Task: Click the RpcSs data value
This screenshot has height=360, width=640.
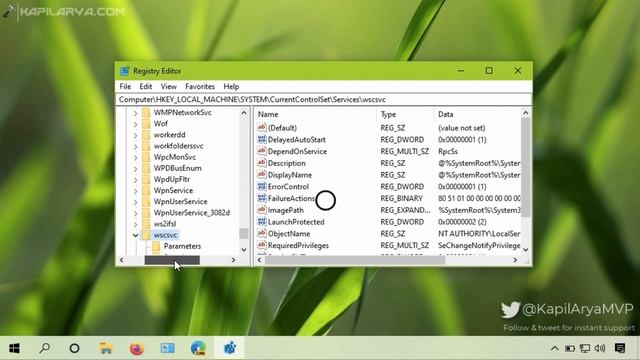Action: coord(448,151)
